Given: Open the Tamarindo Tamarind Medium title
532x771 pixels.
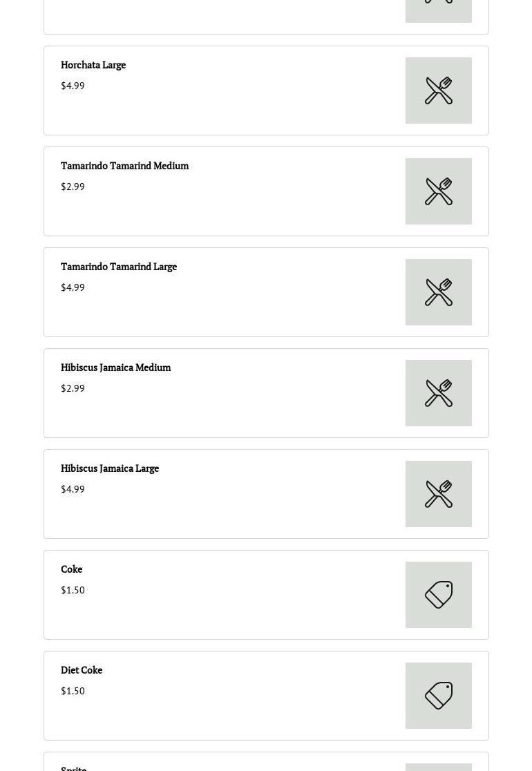Looking at the screenshot, I should coord(125,166).
